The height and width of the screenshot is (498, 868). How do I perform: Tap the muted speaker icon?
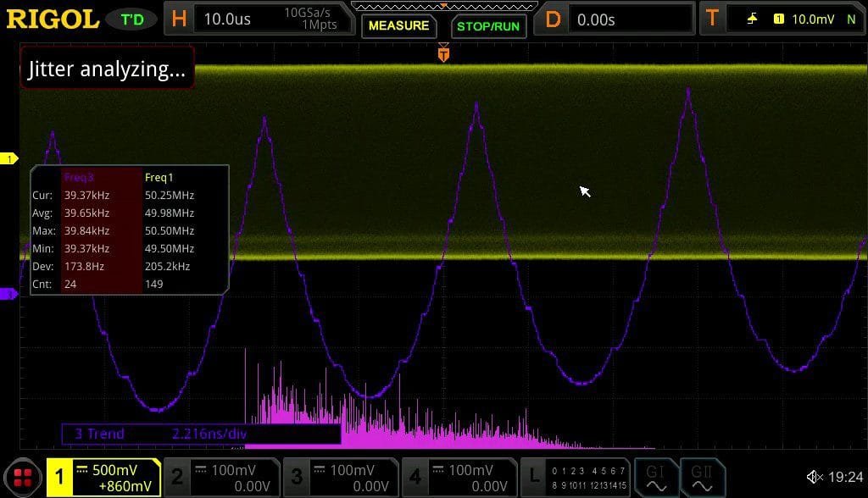click(x=815, y=477)
